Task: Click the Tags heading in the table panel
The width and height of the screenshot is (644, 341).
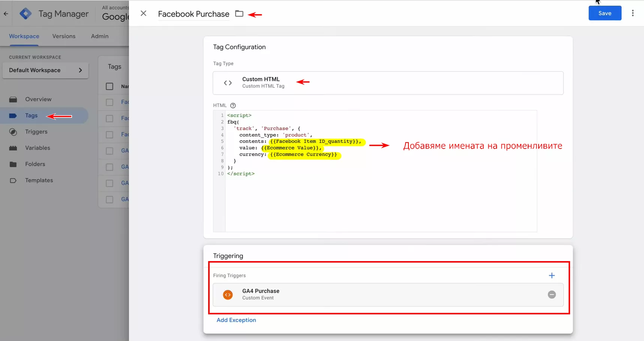Action: click(114, 66)
